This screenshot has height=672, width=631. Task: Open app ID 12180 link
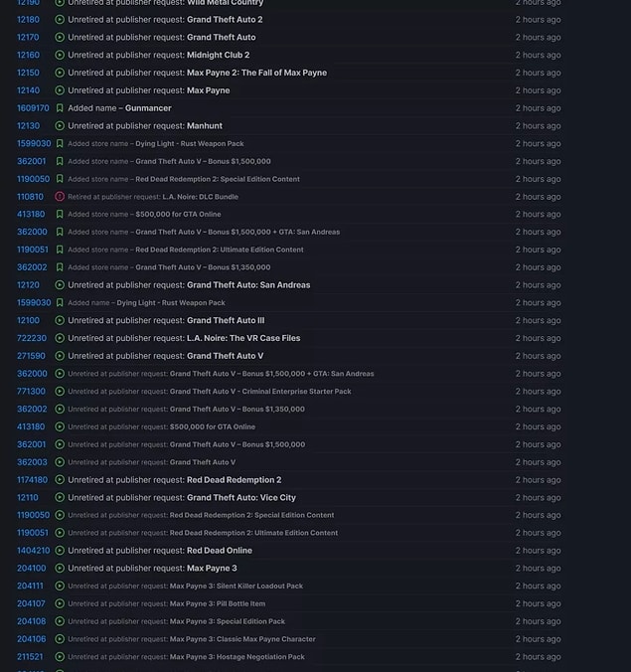tap(28, 20)
